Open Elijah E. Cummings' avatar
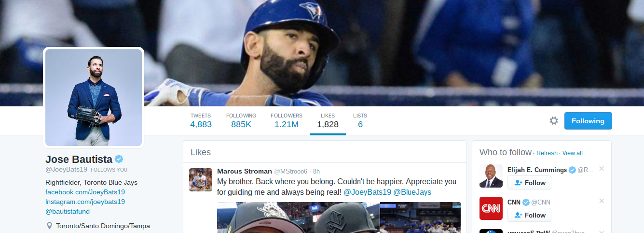 pyautogui.click(x=491, y=176)
